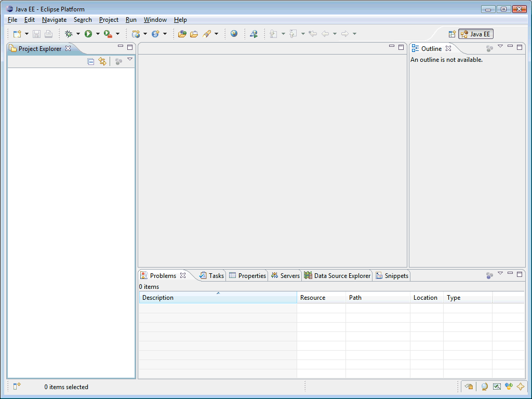Viewport: 532px width, 399px height.
Task: Click the Samples shapes icon in status bar
Action: (509, 386)
